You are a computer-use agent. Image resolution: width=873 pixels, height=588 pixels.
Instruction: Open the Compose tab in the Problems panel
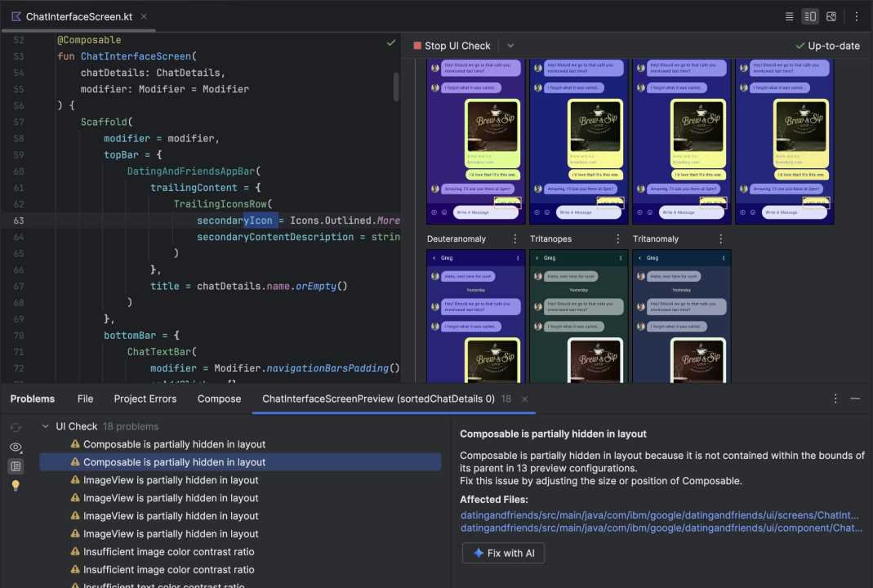click(x=219, y=399)
